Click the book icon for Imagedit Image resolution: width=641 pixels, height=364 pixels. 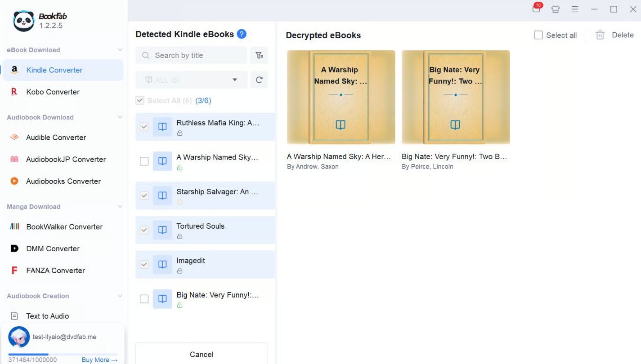click(162, 265)
